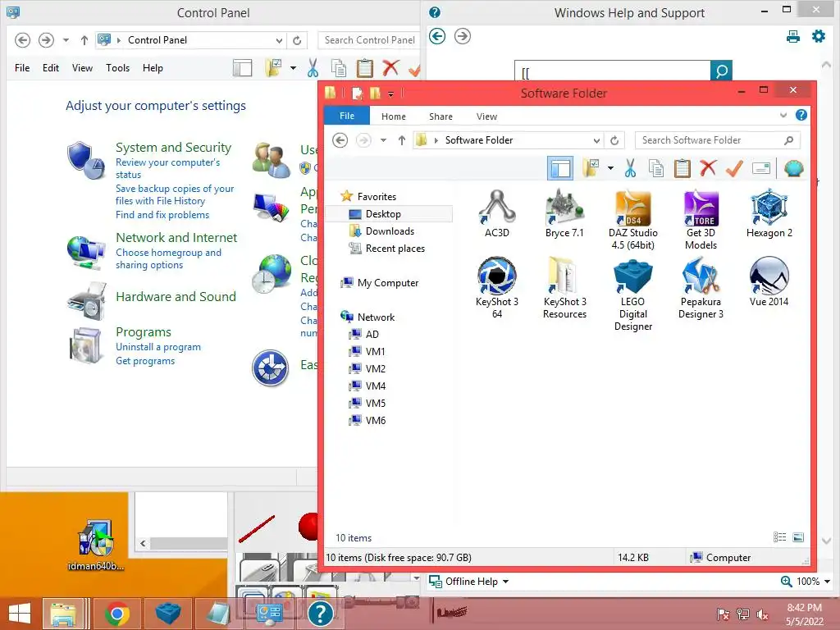Click the Search Control Panel field
The image size is (840, 630).
coord(369,40)
